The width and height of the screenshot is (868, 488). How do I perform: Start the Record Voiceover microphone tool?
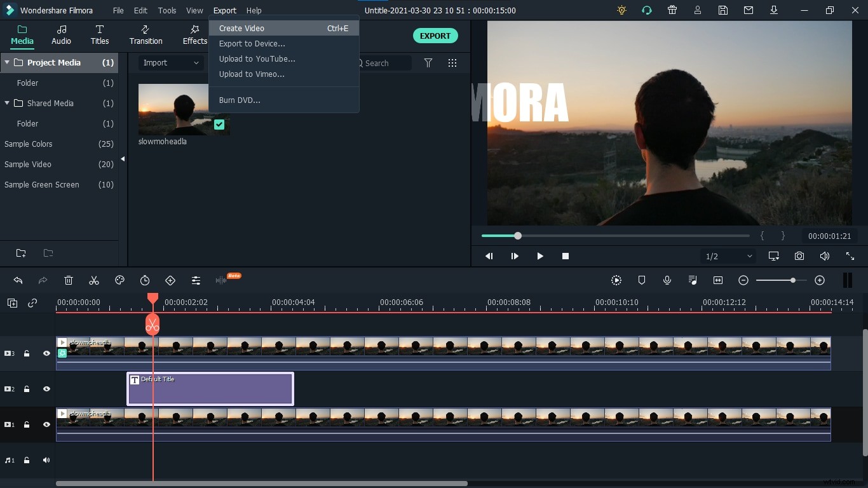(x=667, y=280)
